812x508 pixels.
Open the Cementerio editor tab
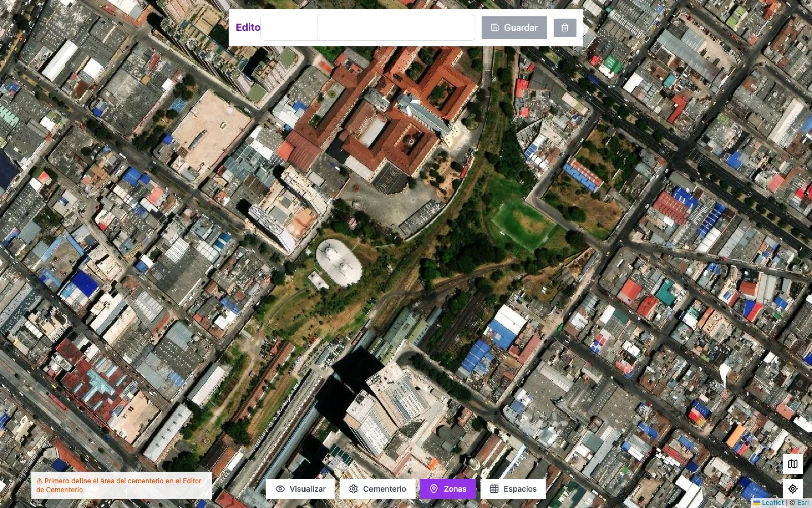click(x=378, y=489)
